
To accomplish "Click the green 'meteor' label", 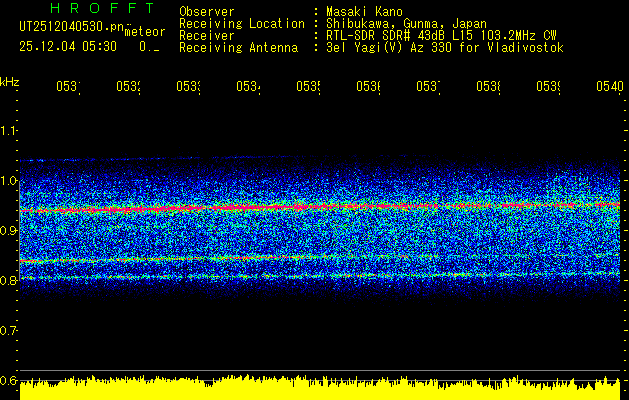I will [x=145, y=32].
